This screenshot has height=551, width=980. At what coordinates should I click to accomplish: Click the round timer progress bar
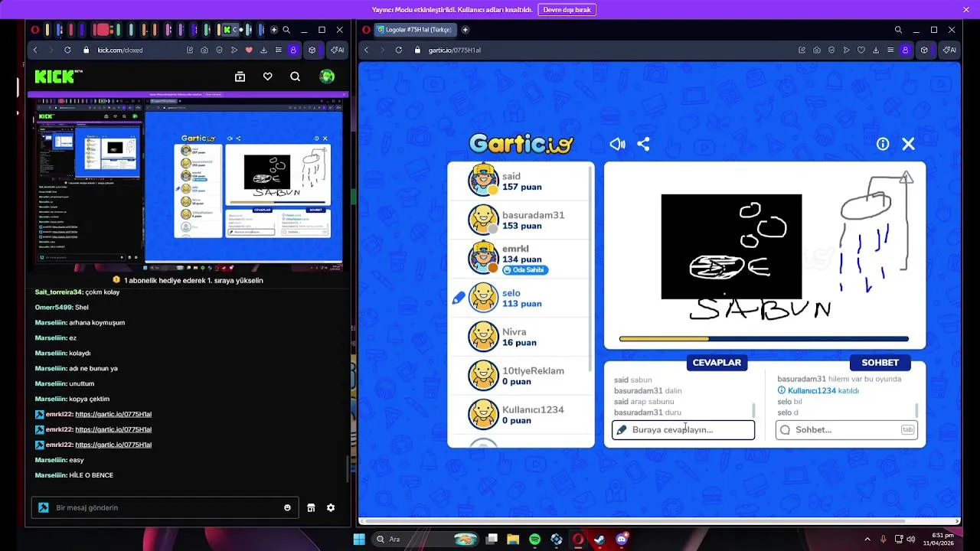tap(763, 339)
